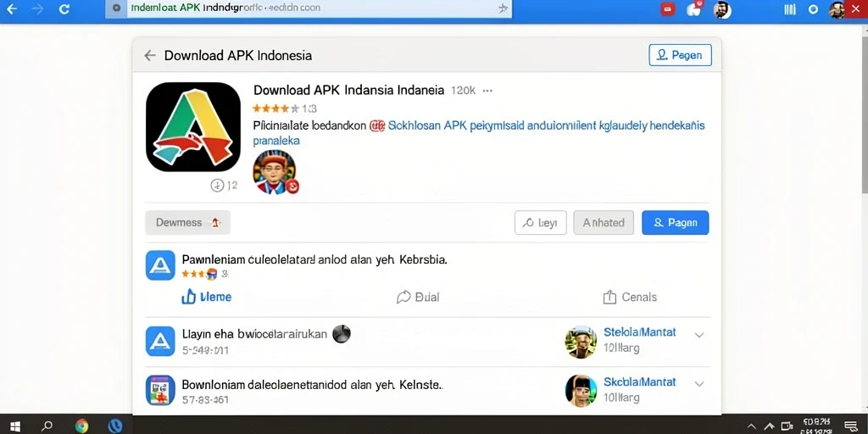Screen dimensions: 868x434
Task: Click the leyı search button
Action: click(540, 223)
